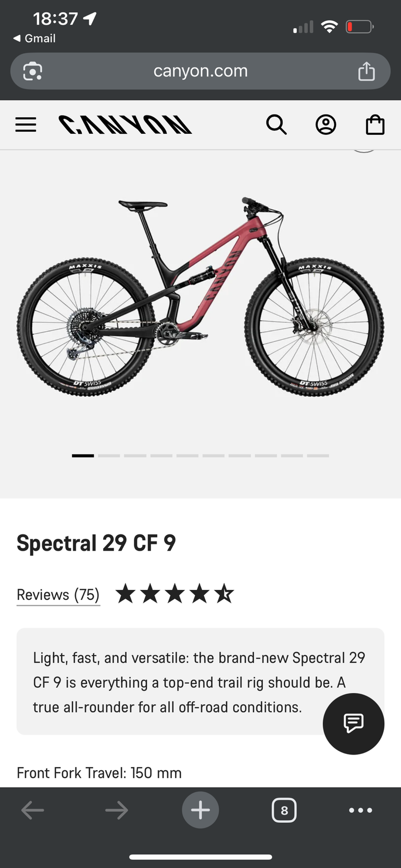Tap the canyon.com address field
401x868 pixels.
200,71
